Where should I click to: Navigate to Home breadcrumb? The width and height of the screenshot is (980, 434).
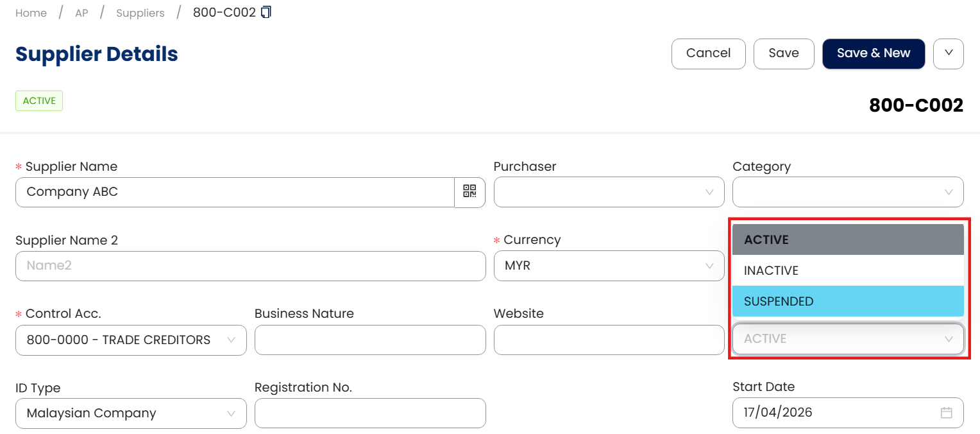[31, 13]
